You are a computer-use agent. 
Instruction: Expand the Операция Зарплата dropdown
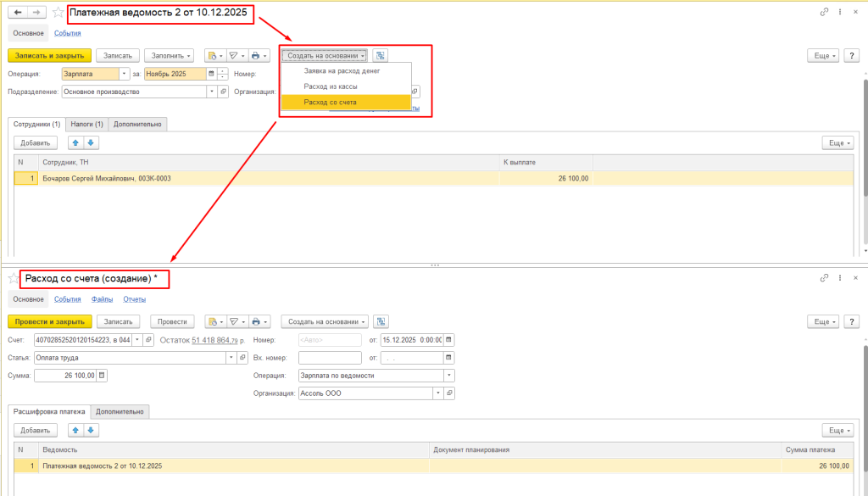125,74
